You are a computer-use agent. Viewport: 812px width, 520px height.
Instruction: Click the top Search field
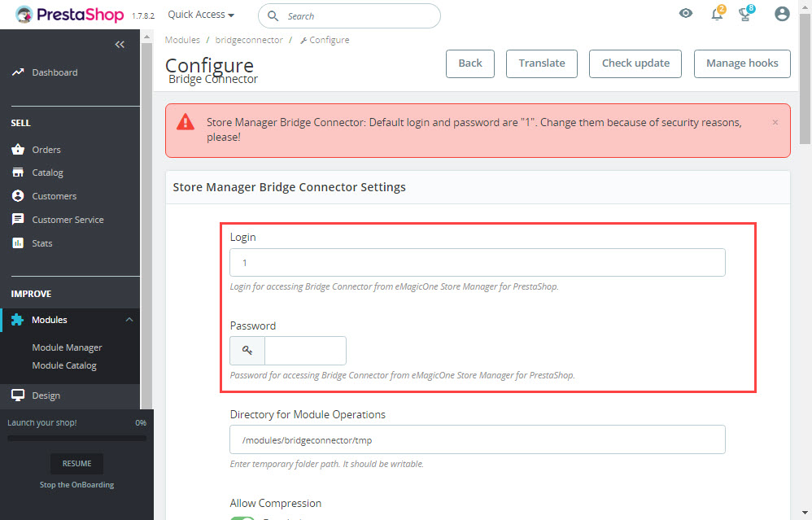pos(349,16)
